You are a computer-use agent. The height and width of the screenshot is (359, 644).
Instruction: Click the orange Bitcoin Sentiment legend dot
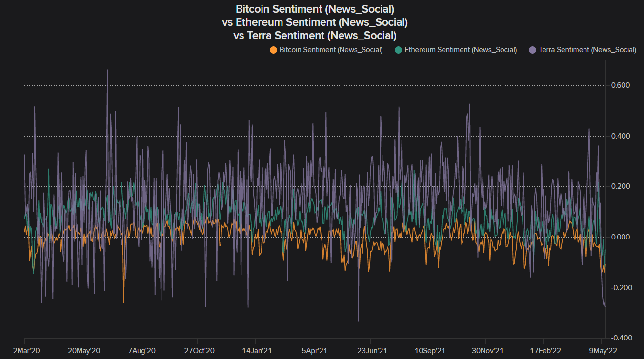pos(273,50)
